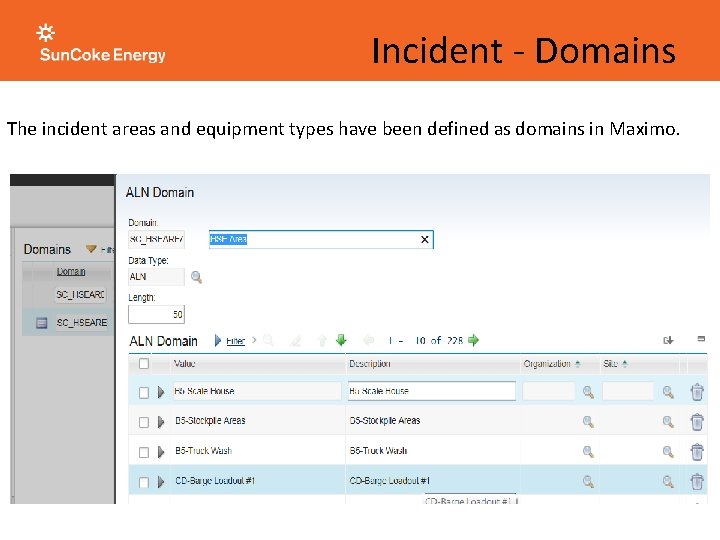This screenshot has width=720, height=540.
Task: Check the B5-Stockpile Areas row checkbox
Action: pyautogui.click(x=144, y=422)
